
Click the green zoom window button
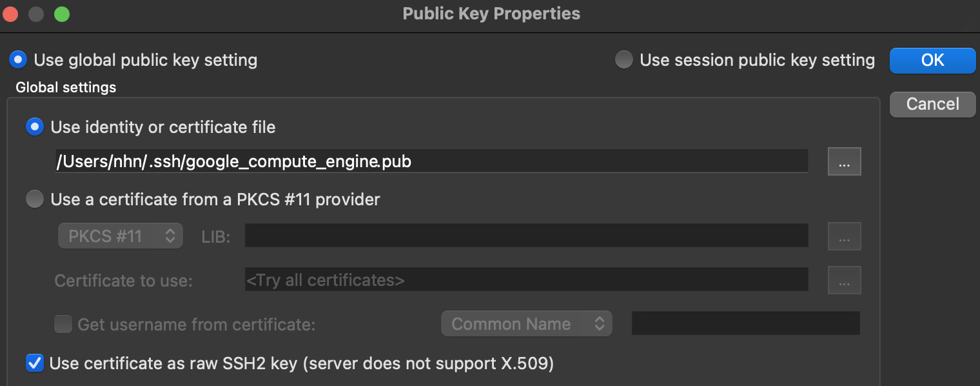point(62,14)
